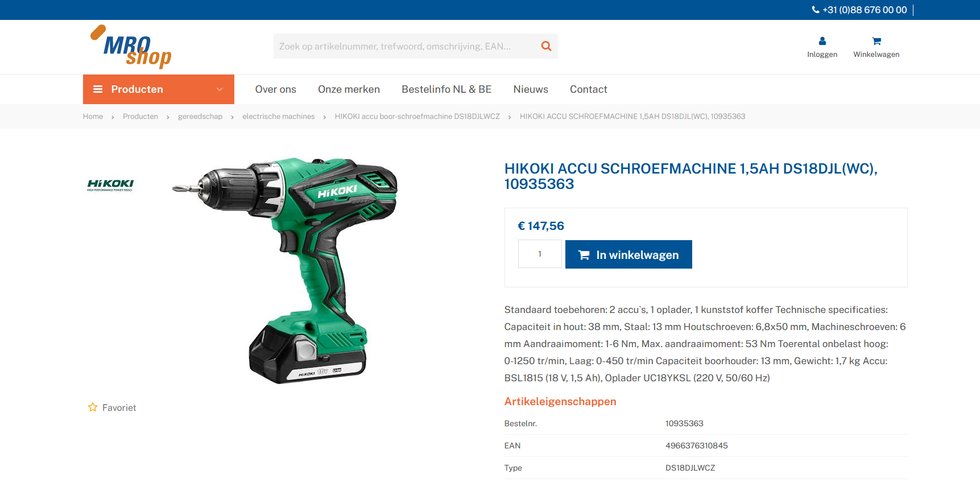Viewport: 980px width, 482px height.
Task: Go to Bestelinfo NL & BE page
Action: pos(446,89)
